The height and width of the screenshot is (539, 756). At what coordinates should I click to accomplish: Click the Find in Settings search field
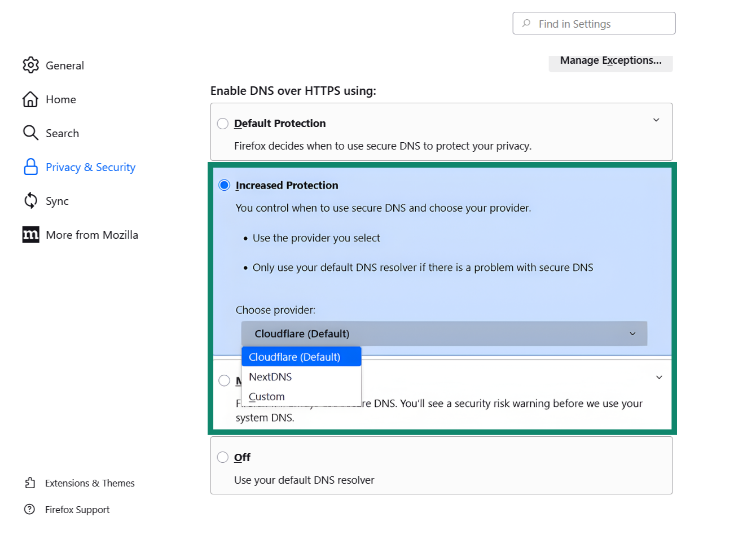tap(594, 23)
